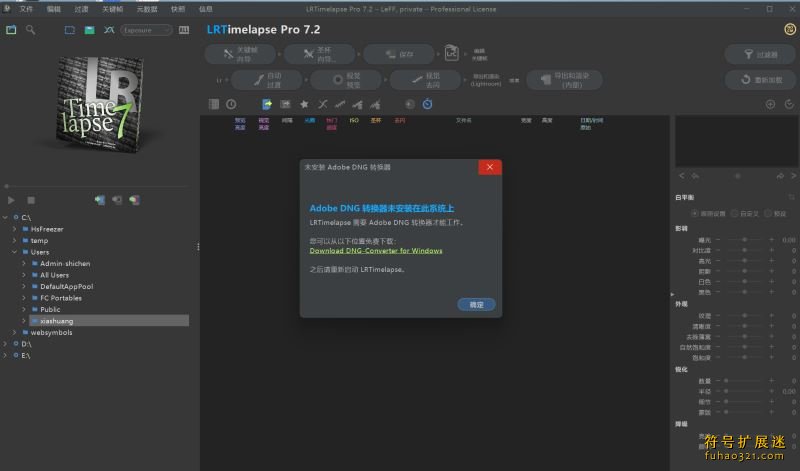The image size is (800, 471).
Task: Expand the E:\ drive node
Action: point(5,355)
